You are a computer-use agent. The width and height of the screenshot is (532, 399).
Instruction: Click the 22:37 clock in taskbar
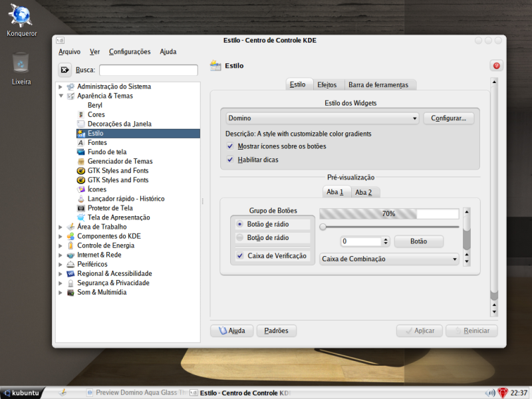click(x=519, y=393)
